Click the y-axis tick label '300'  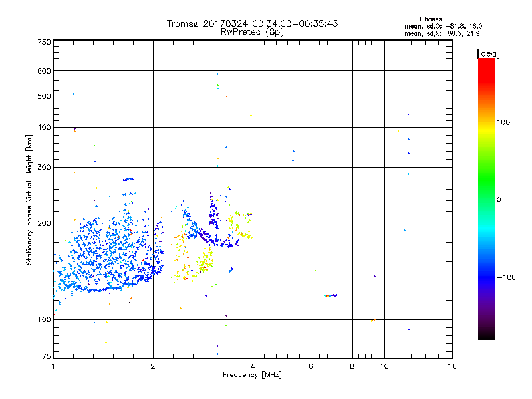pos(44,167)
